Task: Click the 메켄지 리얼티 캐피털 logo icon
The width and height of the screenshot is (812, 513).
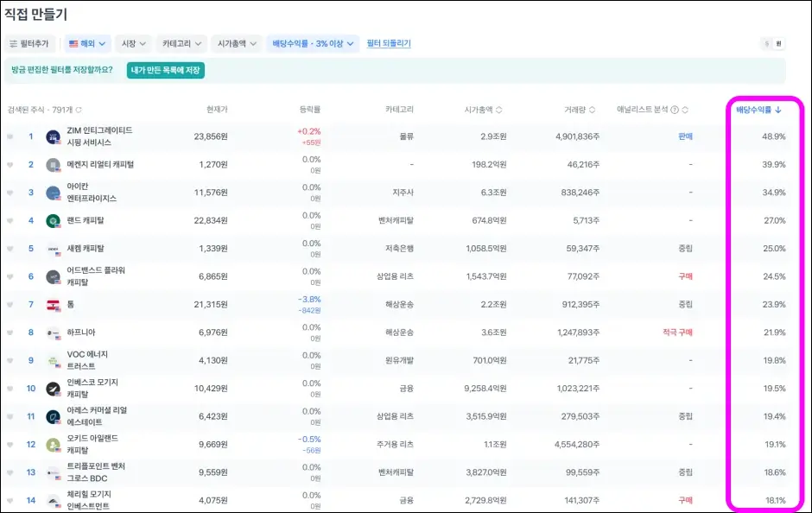Action: (x=53, y=165)
